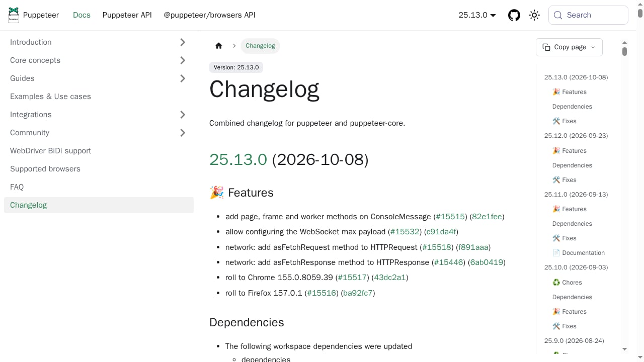644x362 pixels.
Task: Expand the Introduction sidebar section
Action: coord(183,42)
